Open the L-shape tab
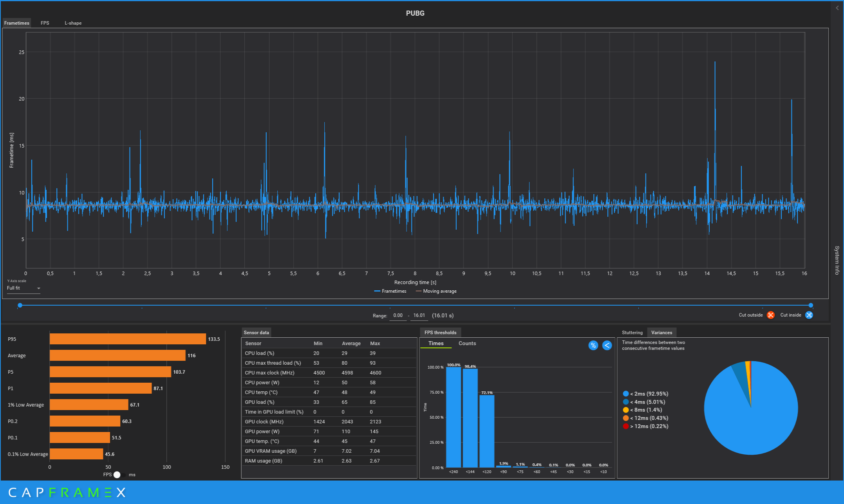The height and width of the screenshot is (504, 844). [x=73, y=23]
